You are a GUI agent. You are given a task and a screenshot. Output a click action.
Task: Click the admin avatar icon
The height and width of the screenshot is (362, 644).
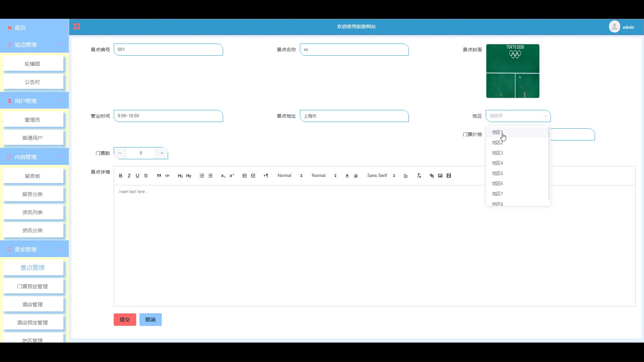[x=614, y=26]
